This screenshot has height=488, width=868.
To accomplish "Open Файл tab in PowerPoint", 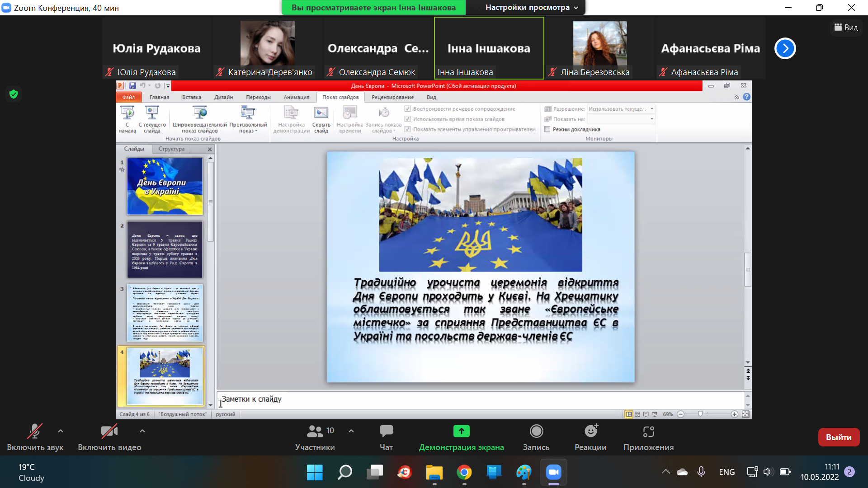I will pyautogui.click(x=128, y=97).
